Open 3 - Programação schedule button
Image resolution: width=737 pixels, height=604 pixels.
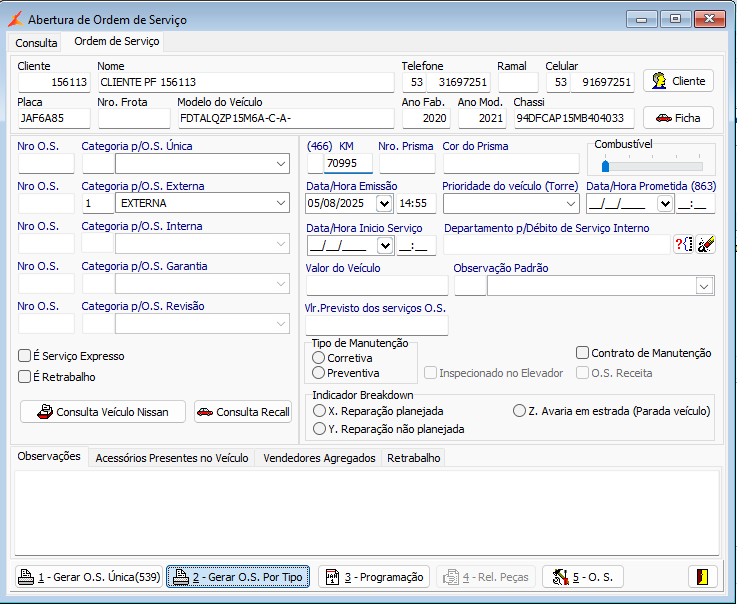click(x=374, y=577)
